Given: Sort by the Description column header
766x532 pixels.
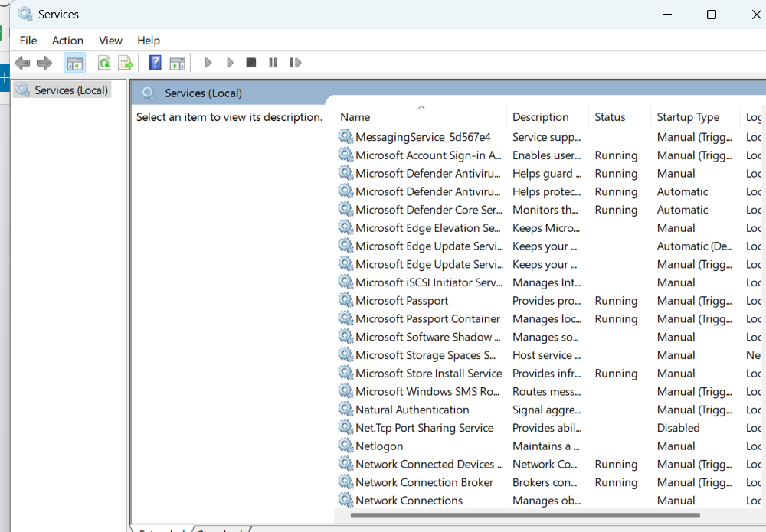Looking at the screenshot, I should click(548, 116).
